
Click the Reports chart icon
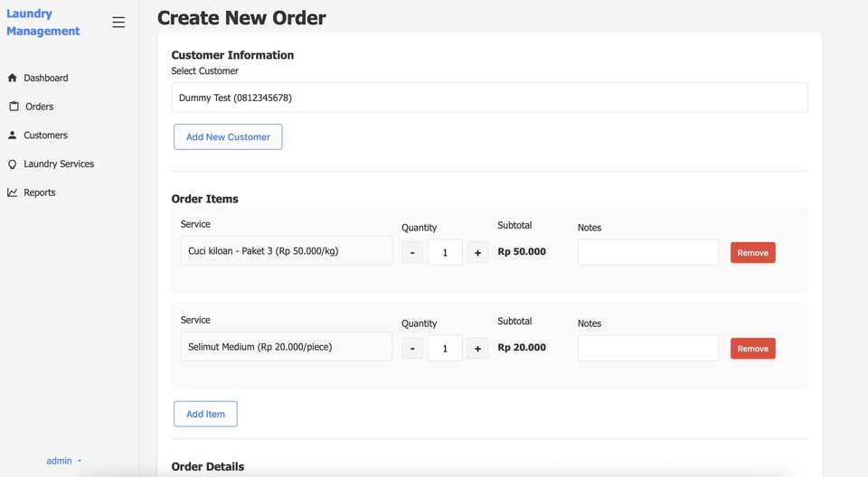click(13, 192)
